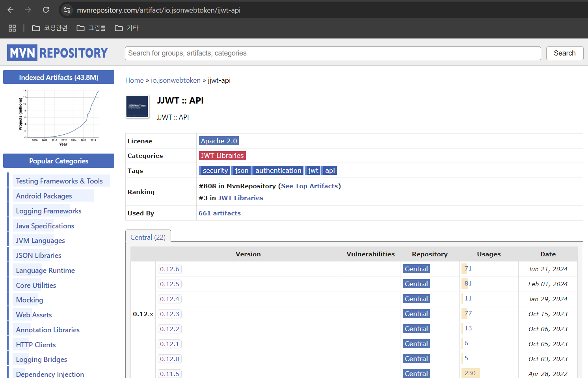Image resolution: width=588 pixels, height=378 pixels.
Task: Click the Search button
Action: [565, 53]
